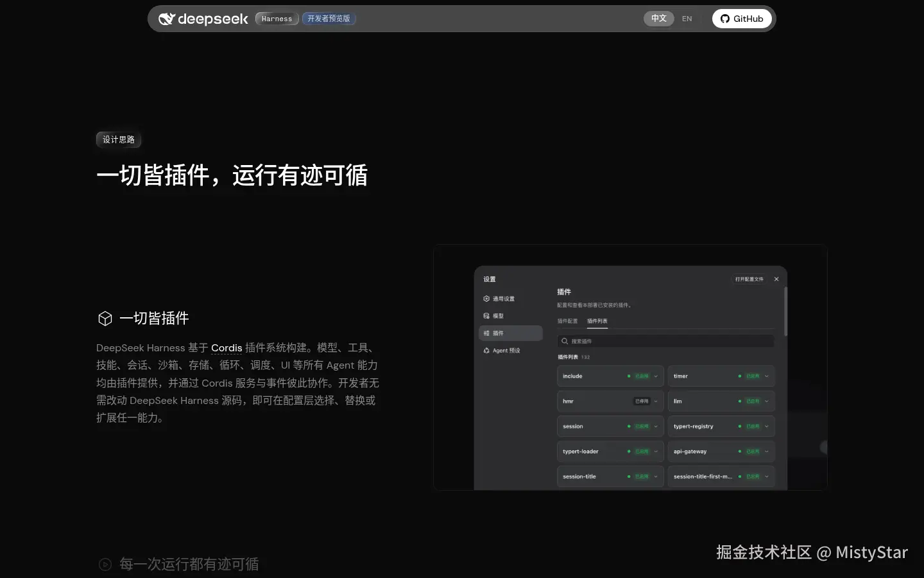The image size is (924, 578).
Task: Click the hmr plugin name
Action: (x=568, y=401)
